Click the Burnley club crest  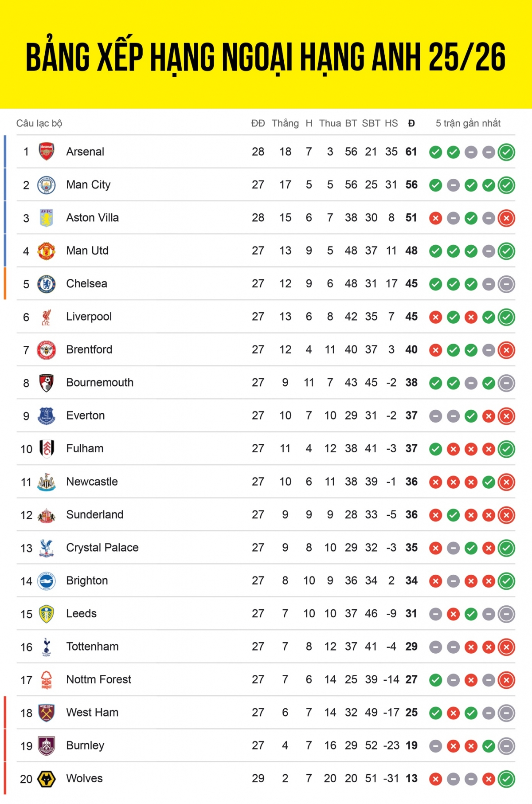(x=47, y=746)
